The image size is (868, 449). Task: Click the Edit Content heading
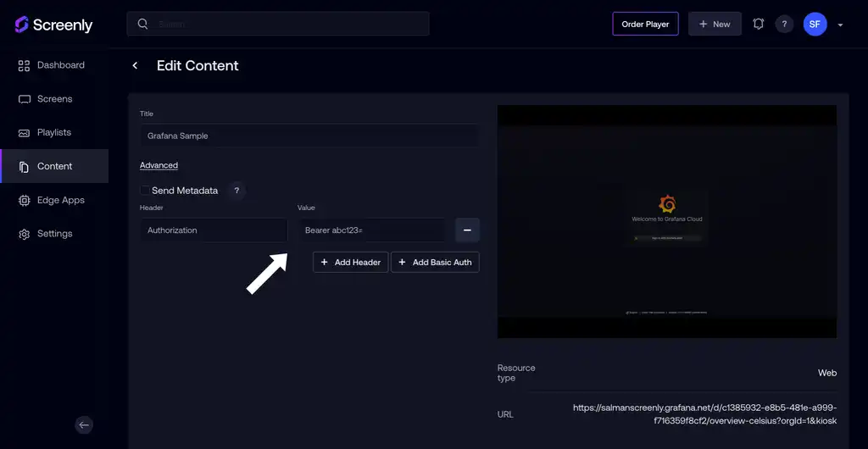tap(198, 65)
